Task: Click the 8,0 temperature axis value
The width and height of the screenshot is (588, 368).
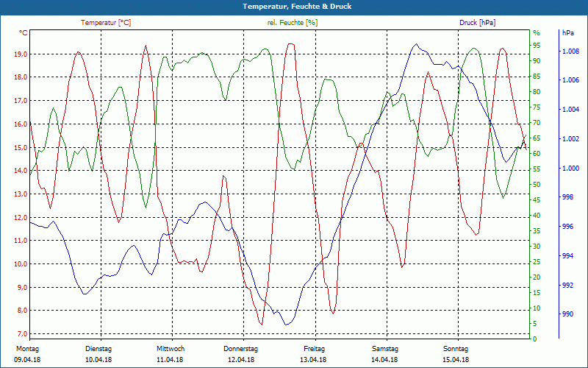Action: (x=22, y=311)
